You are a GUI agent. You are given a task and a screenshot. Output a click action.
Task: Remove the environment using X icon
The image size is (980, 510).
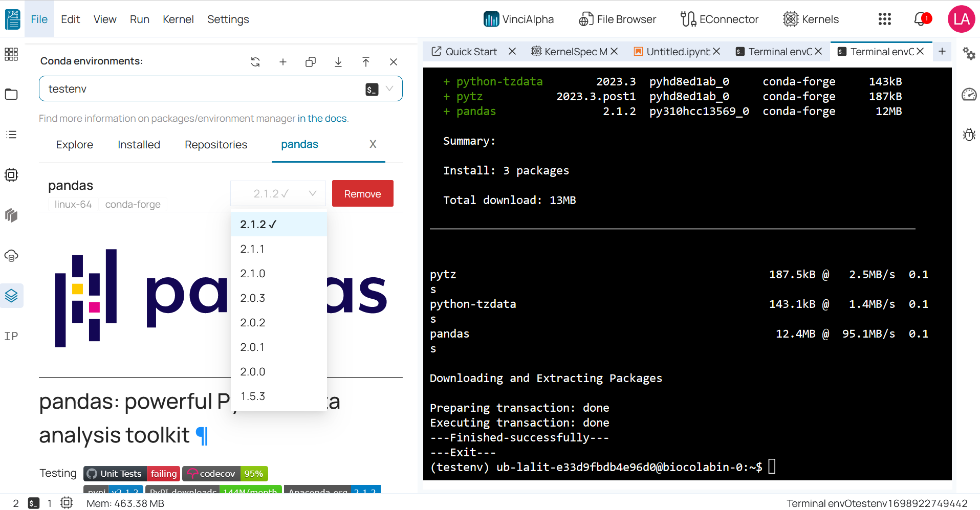[394, 62]
